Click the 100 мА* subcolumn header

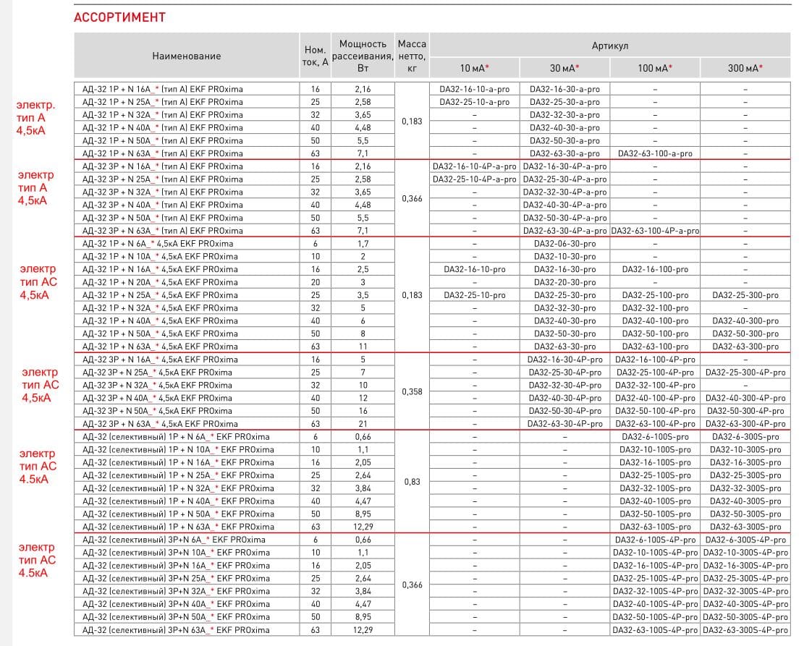[x=655, y=68]
